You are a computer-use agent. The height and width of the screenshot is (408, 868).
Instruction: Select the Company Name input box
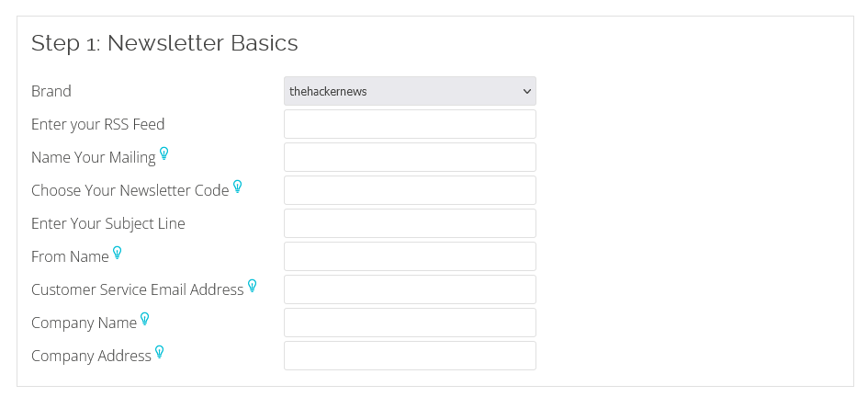410,323
